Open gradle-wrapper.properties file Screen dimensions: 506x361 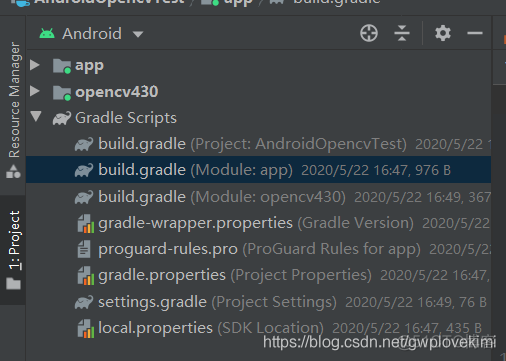[258, 223]
